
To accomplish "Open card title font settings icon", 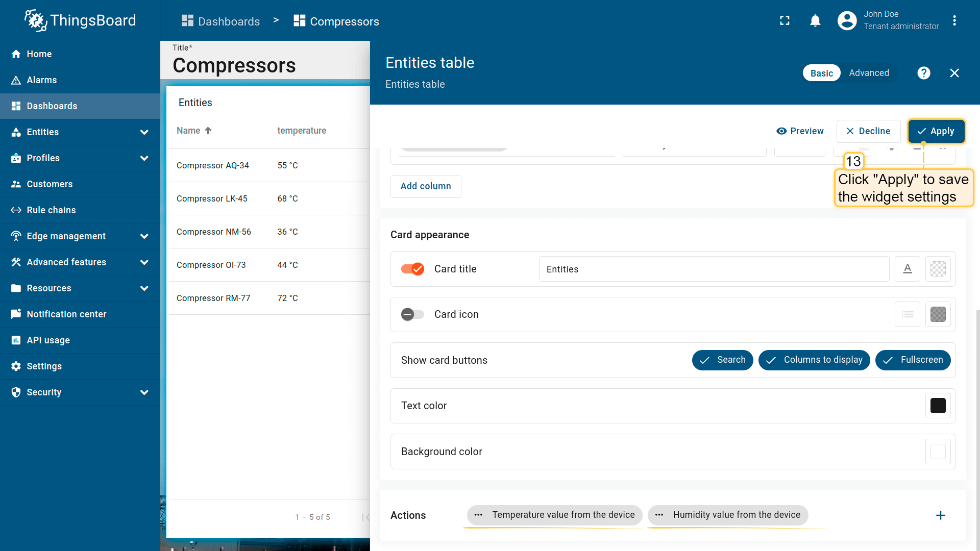I will click(908, 269).
